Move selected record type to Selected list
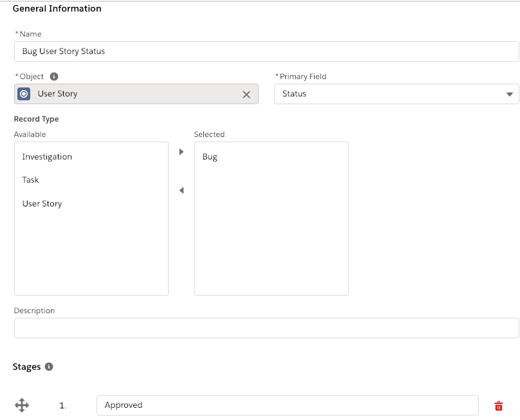The height and width of the screenshot is (420, 520). point(181,152)
